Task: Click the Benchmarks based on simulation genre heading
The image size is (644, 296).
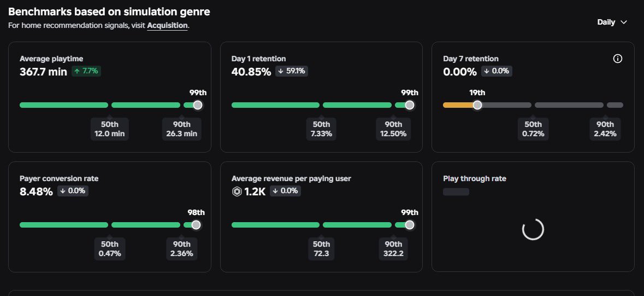Action: [x=109, y=11]
